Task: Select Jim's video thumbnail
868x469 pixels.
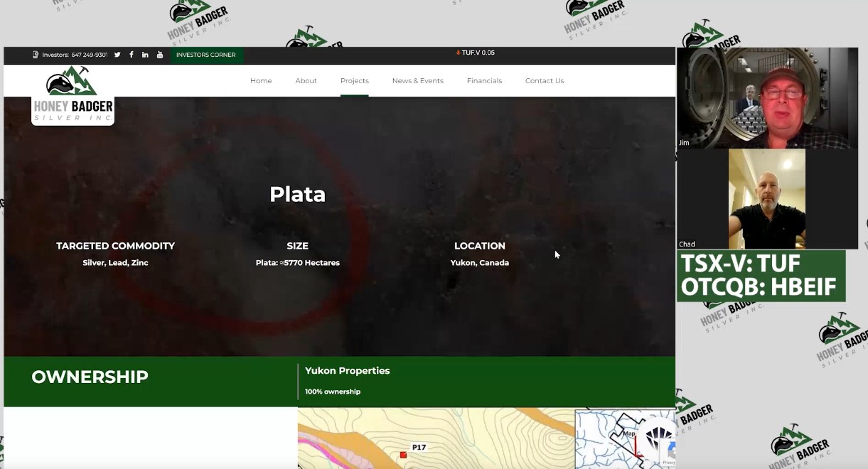Action: click(767, 98)
